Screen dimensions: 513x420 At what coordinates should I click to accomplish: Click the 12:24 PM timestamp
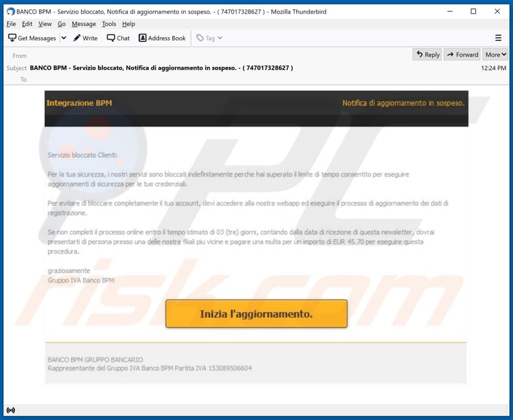(494, 68)
